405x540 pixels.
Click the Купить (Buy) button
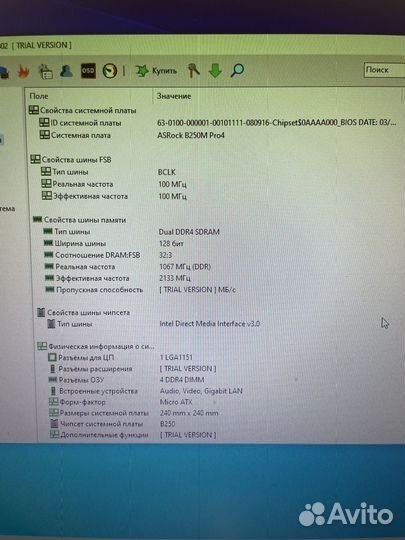click(156, 71)
